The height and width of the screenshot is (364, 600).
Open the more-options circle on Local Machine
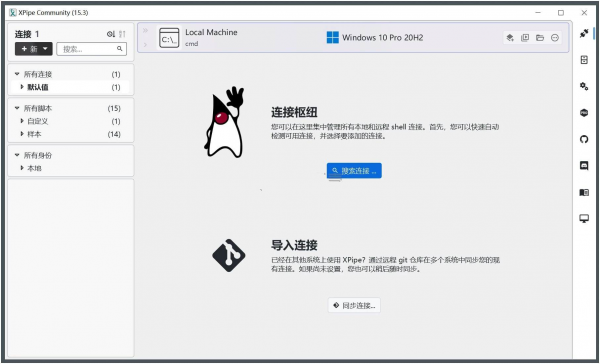pos(555,38)
